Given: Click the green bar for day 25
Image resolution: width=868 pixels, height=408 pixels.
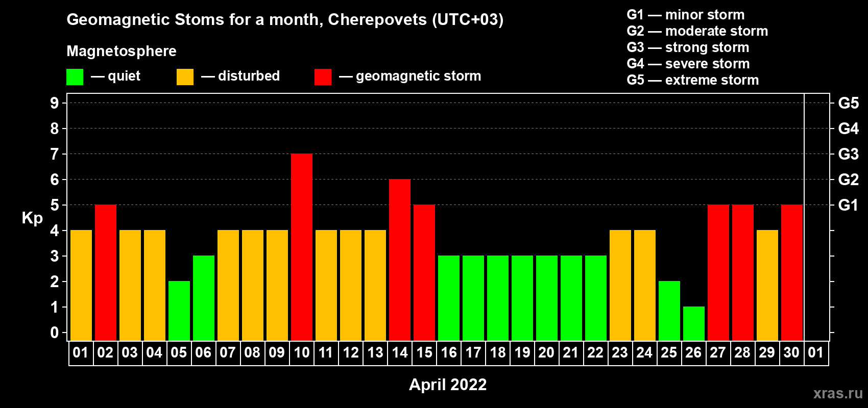Looking at the screenshot, I should coord(669,311).
